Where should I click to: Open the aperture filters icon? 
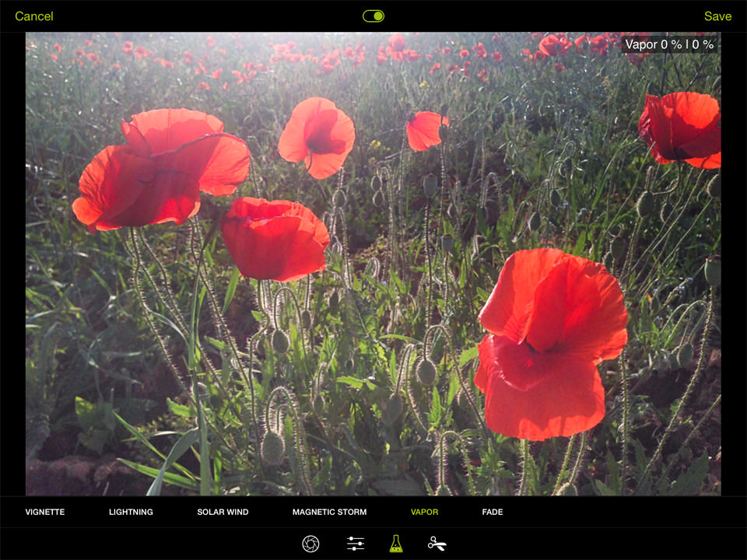pyautogui.click(x=310, y=544)
